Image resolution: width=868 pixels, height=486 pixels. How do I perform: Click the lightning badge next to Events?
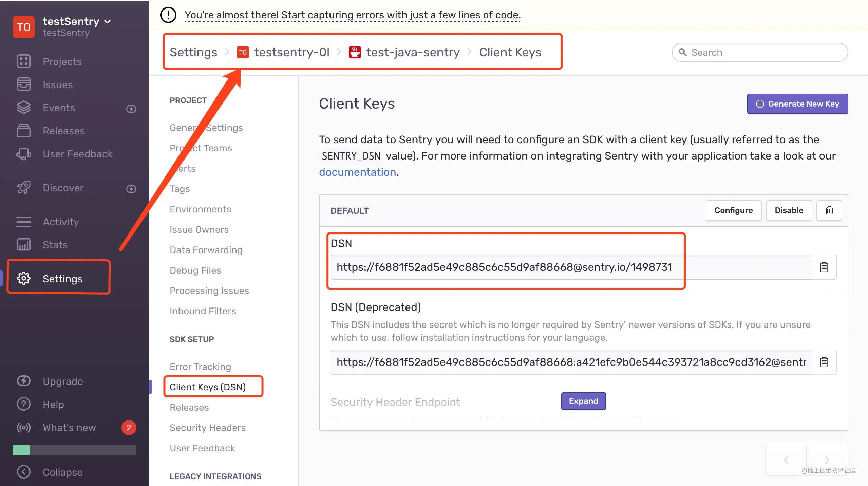(131, 109)
